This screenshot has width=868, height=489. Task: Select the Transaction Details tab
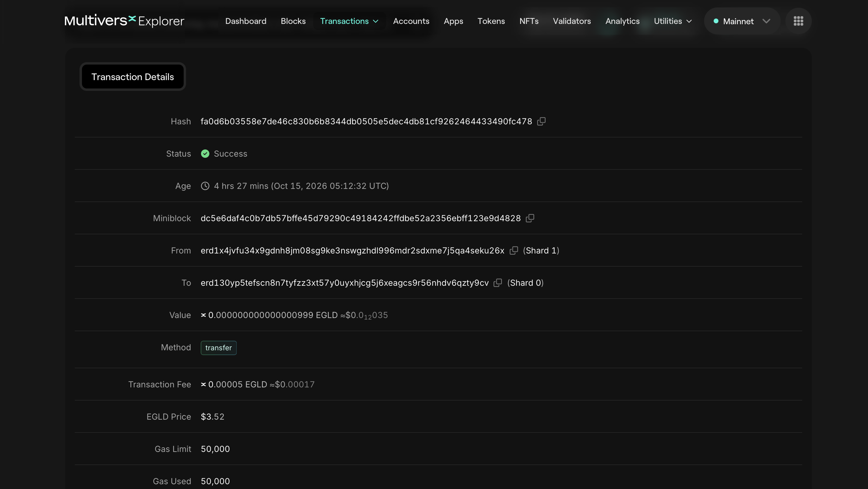pyautogui.click(x=133, y=77)
